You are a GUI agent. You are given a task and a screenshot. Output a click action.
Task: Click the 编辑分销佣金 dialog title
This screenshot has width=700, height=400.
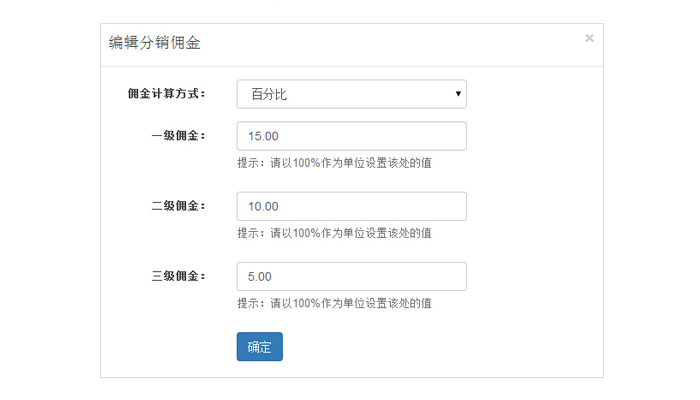[x=154, y=43]
